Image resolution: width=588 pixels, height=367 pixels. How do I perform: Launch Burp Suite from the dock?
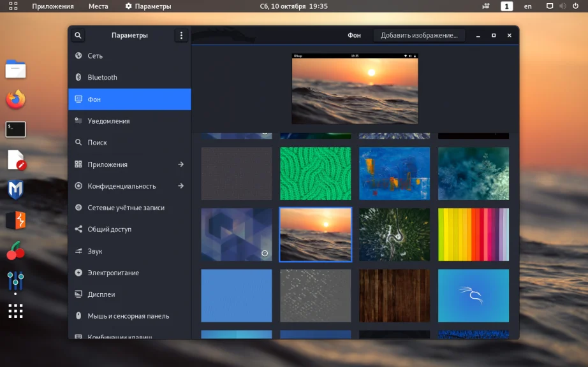click(x=16, y=220)
